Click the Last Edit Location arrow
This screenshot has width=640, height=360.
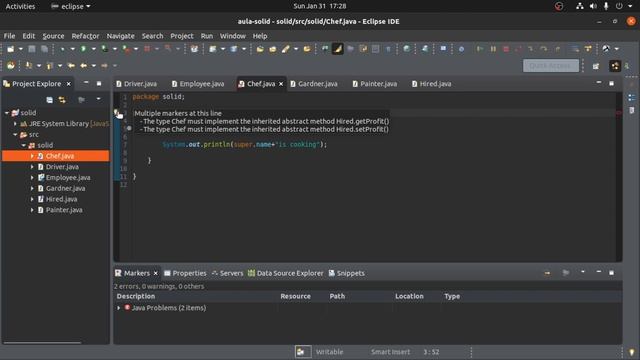[71, 65]
